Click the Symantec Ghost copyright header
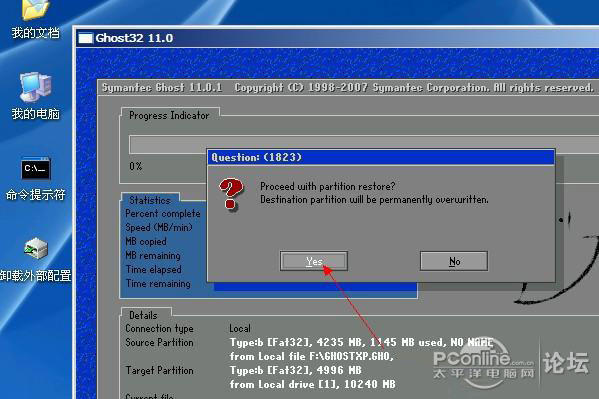Image resolution: width=599 pixels, height=399 pixels. click(348, 88)
